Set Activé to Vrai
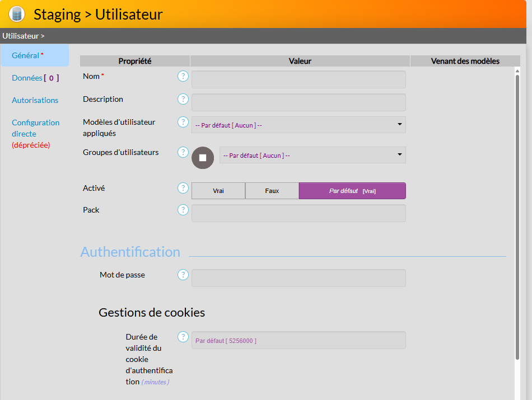The image size is (532, 400). [x=218, y=191]
